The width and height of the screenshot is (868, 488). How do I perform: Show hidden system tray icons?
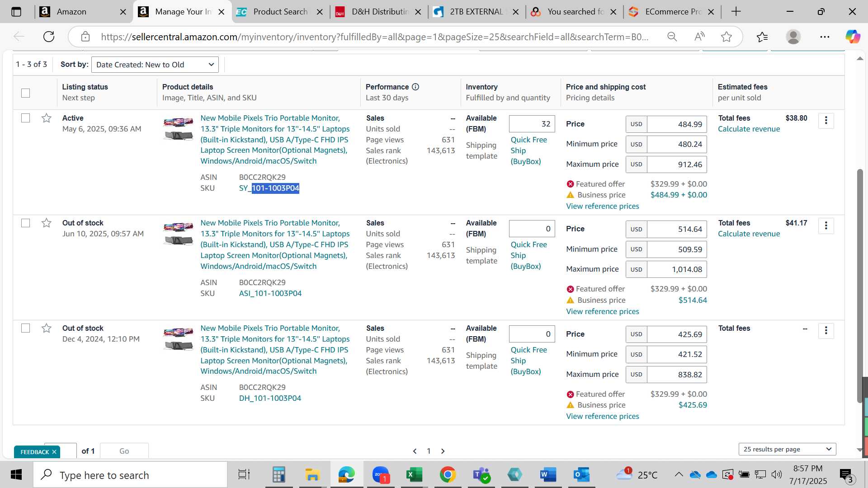(x=679, y=474)
